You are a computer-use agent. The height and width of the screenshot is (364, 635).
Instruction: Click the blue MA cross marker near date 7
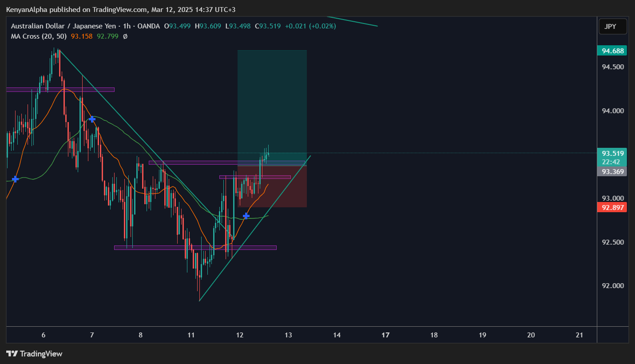pyautogui.click(x=92, y=119)
